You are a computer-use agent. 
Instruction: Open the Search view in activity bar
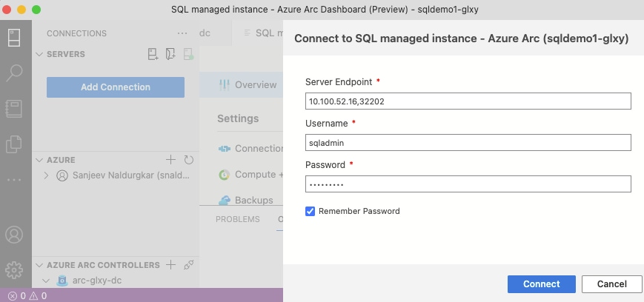coord(14,73)
